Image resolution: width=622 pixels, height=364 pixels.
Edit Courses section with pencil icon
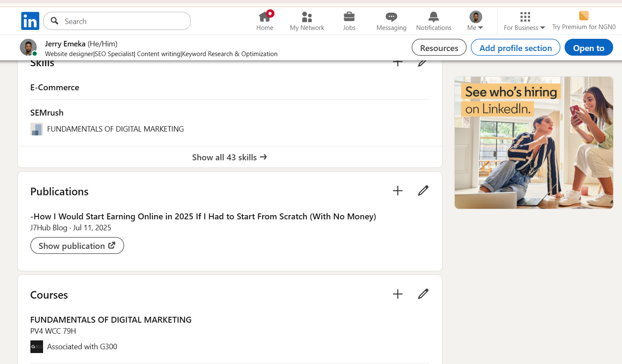click(x=423, y=294)
